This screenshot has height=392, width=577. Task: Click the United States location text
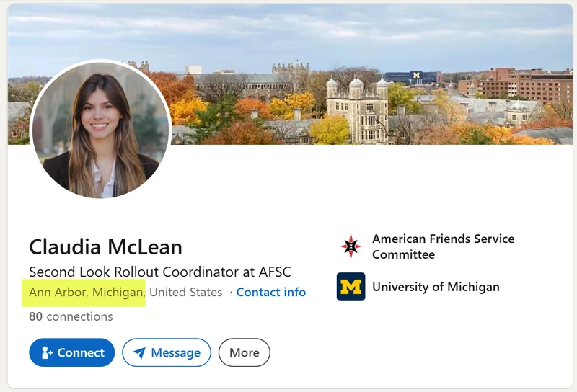(x=186, y=293)
